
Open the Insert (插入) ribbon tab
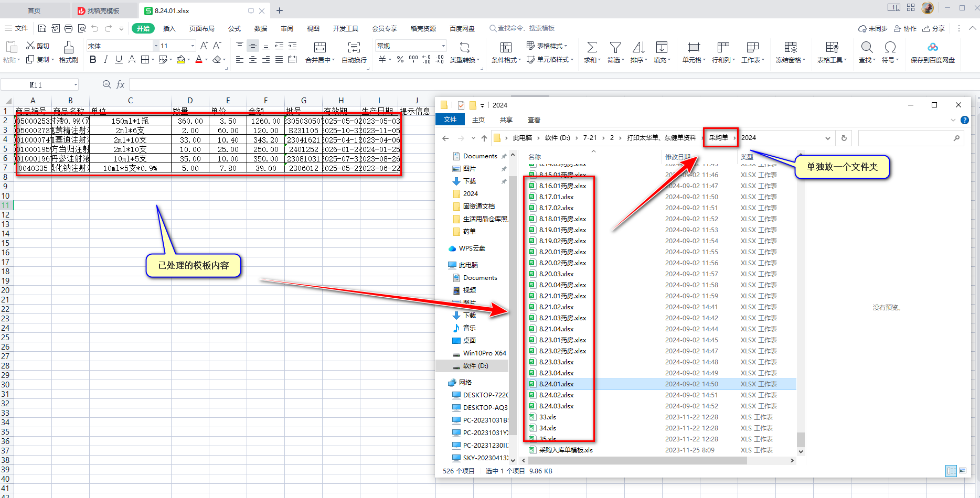point(169,28)
